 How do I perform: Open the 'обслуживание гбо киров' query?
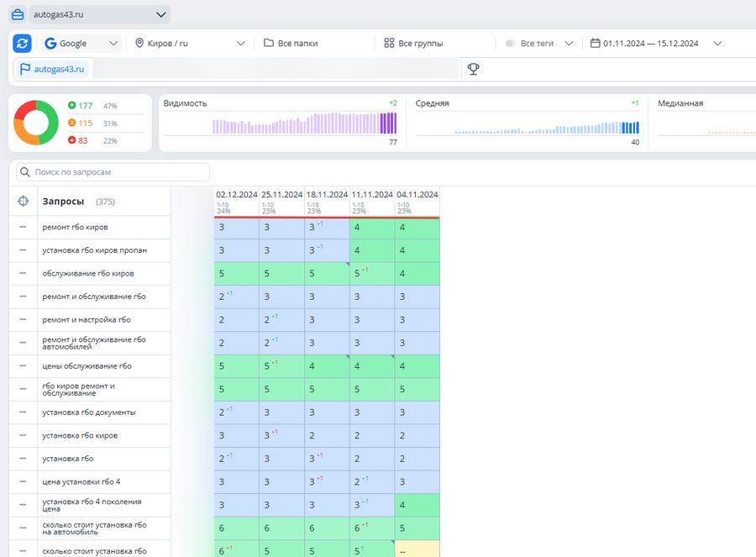click(88, 274)
